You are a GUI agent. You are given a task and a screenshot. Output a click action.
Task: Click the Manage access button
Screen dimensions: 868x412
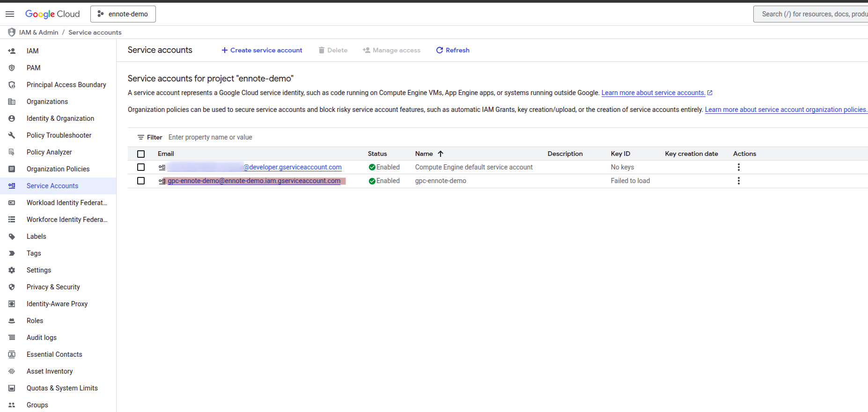pyautogui.click(x=391, y=50)
